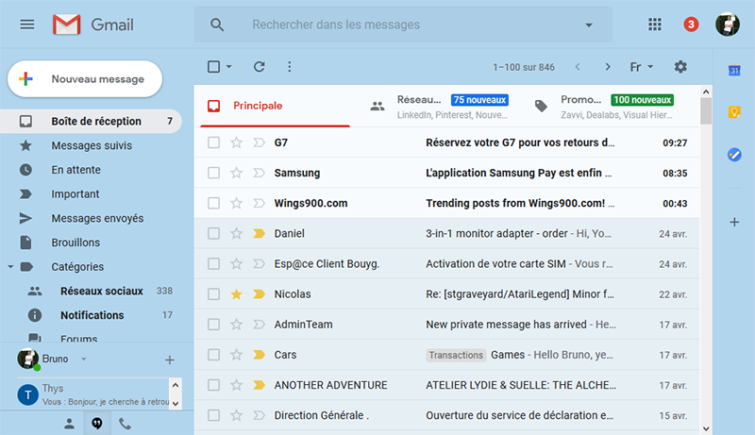The width and height of the screenshot is (755, 435).
Task: Check the Direction Générale message checkbox
Action: tap(214, 415)
